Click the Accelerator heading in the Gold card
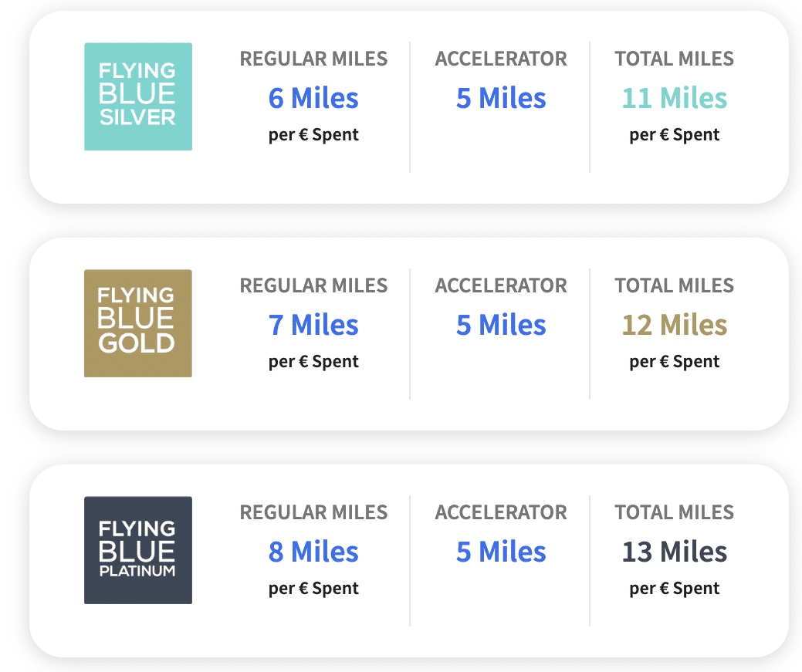802x672 pixels. tap(501, 285)
